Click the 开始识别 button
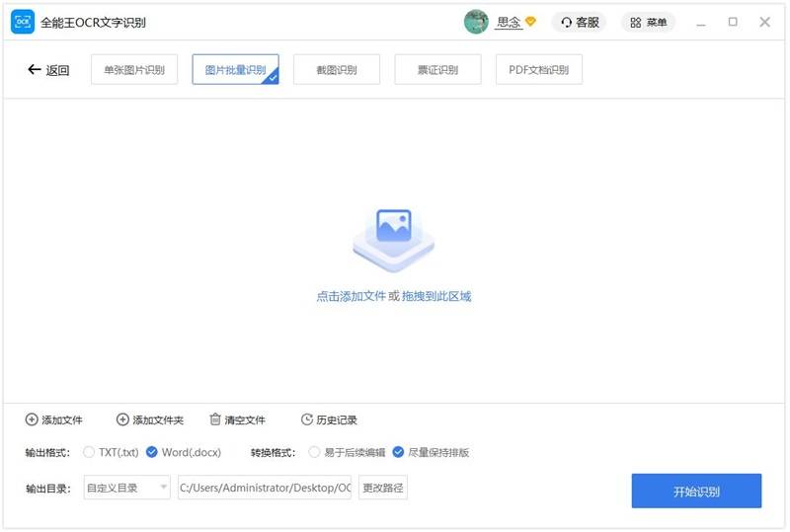The height and width of the screenshot is (532, 790). (x=696, y=492)
